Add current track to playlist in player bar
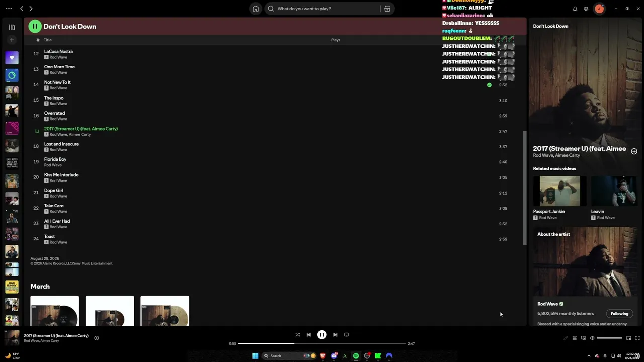The image size is (644, 362). coord(97,338)
